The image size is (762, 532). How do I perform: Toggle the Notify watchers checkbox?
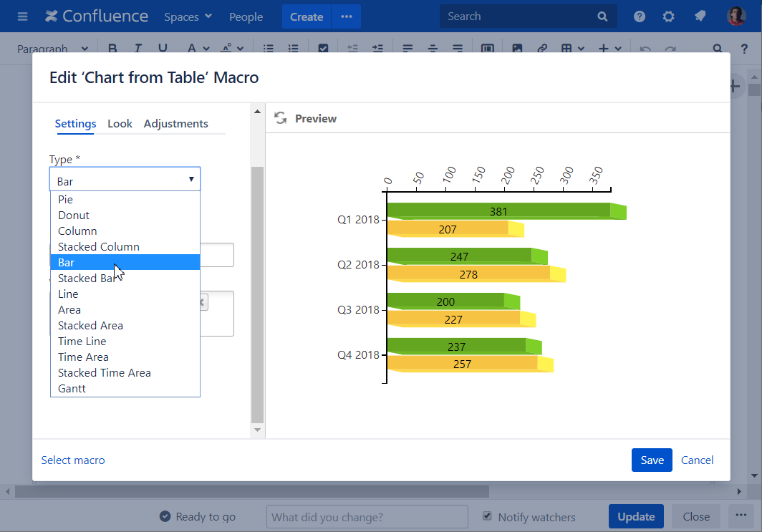488,516
